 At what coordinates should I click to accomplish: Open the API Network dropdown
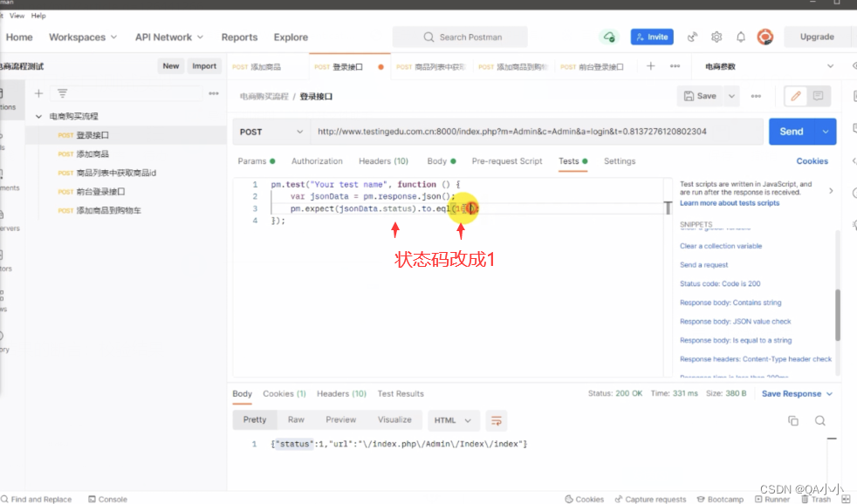click(x=169, y=37)
